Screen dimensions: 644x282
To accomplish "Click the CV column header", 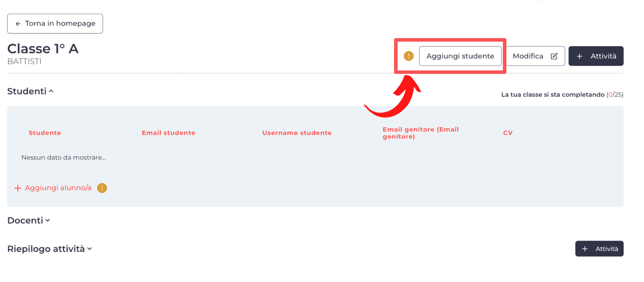I will coord(508,133).
